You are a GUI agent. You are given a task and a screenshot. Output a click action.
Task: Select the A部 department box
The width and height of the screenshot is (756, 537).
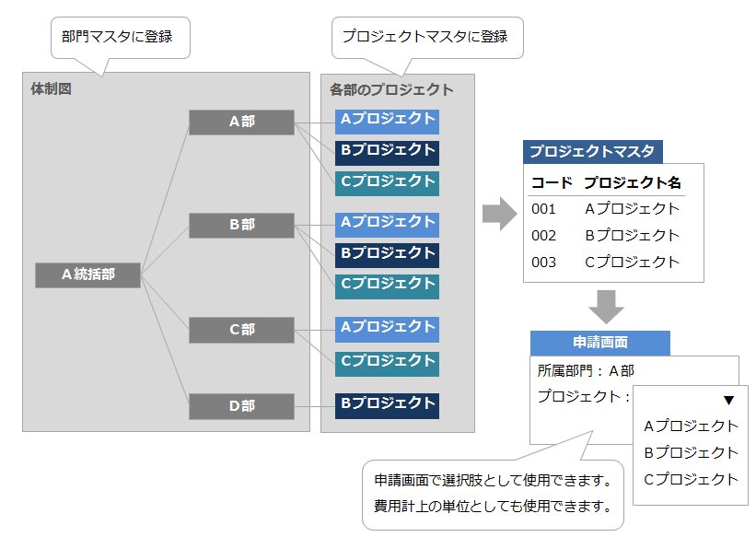coord(241,122)
